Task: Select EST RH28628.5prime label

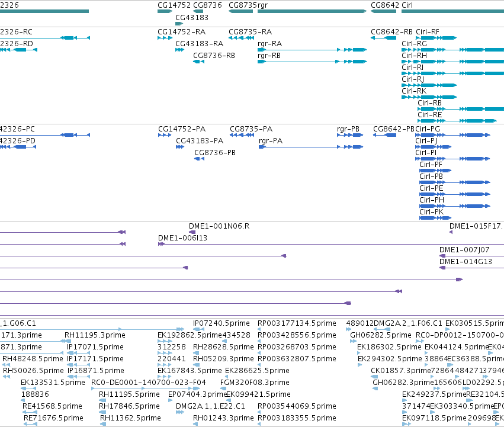Action: pyautogui.click(x=223, y=347)
